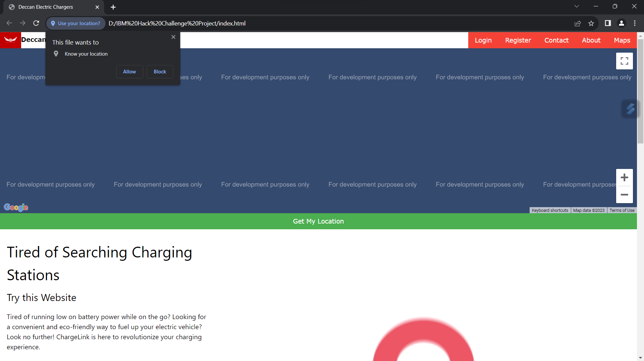Click the share icon in address bar
Screen dimensions: 644x361
click(x=578, y=23)
